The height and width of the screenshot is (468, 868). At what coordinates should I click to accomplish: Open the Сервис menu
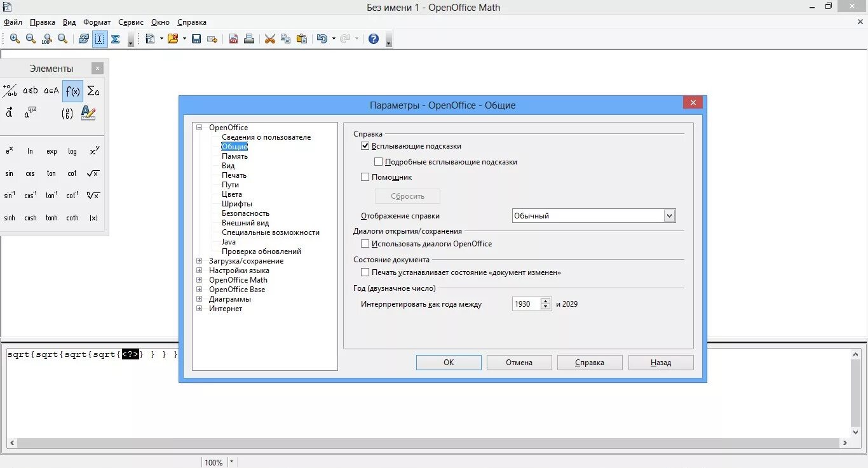[x=131, y=22]
